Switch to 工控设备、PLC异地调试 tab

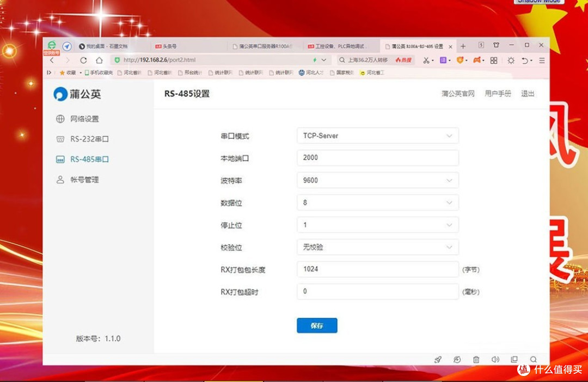point(338,46)
